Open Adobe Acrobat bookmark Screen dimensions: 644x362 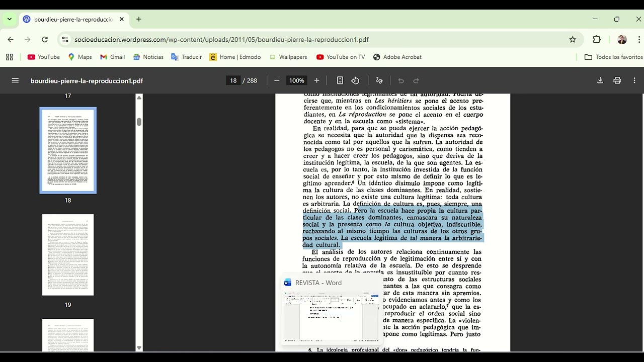(397, 57)
